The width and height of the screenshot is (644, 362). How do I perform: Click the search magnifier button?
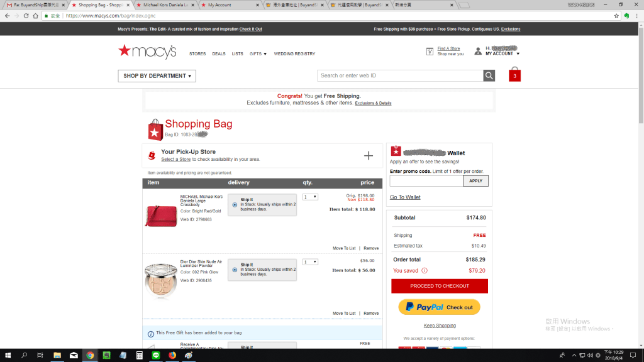click(489, 75)
